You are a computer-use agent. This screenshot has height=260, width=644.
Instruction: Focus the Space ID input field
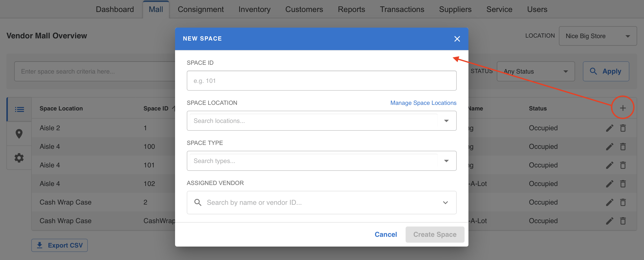click(x=322, y=81)
